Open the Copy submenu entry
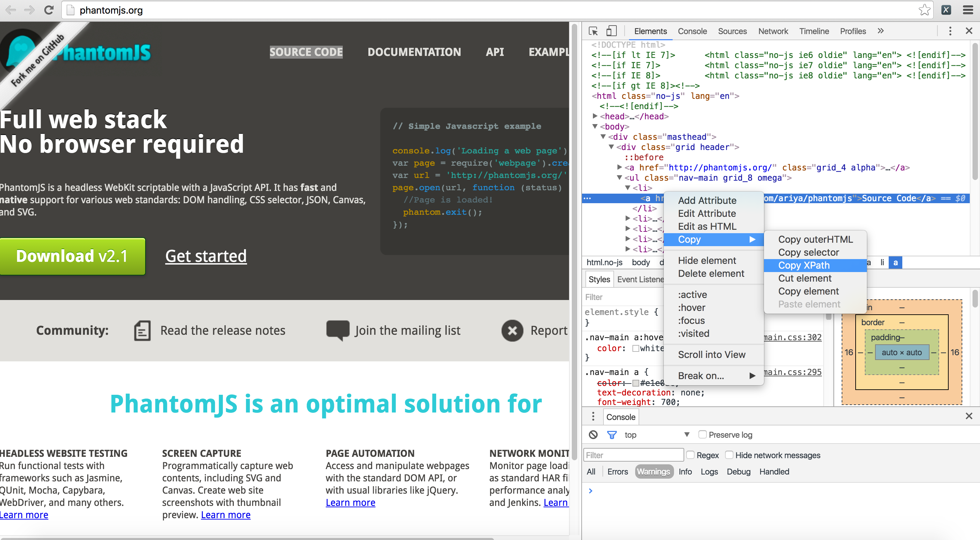 click(x=714, y=239)
